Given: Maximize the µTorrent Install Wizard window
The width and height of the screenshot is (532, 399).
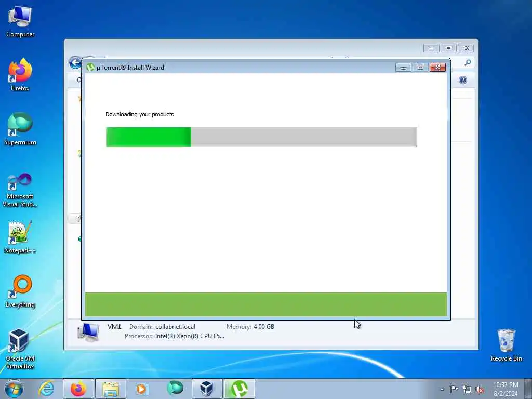Looking at the screenshot, I should (420, 68).
